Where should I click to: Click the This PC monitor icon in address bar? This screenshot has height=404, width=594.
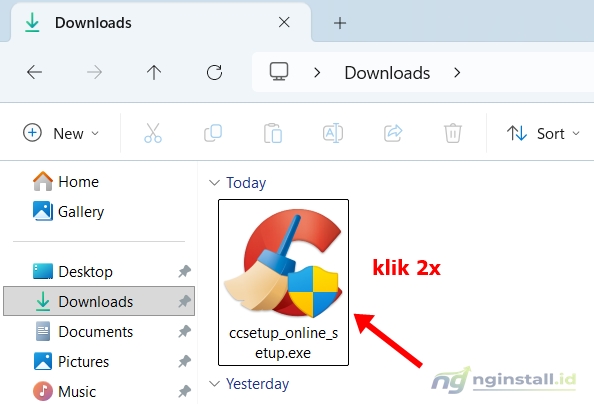279,71
